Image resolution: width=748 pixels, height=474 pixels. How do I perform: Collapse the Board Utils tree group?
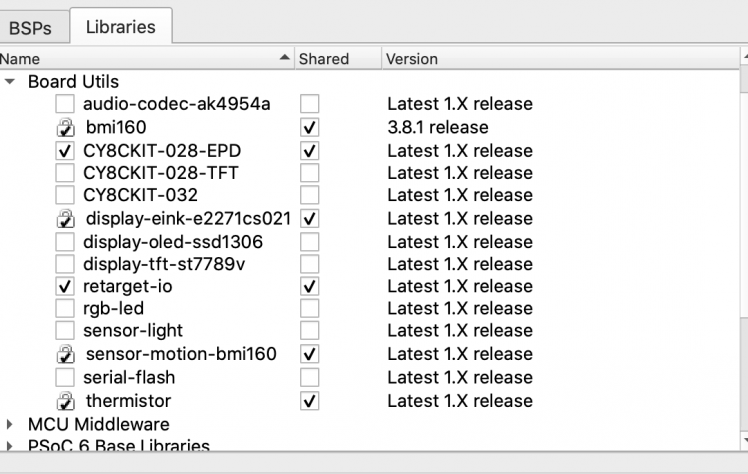click(10, 81)
